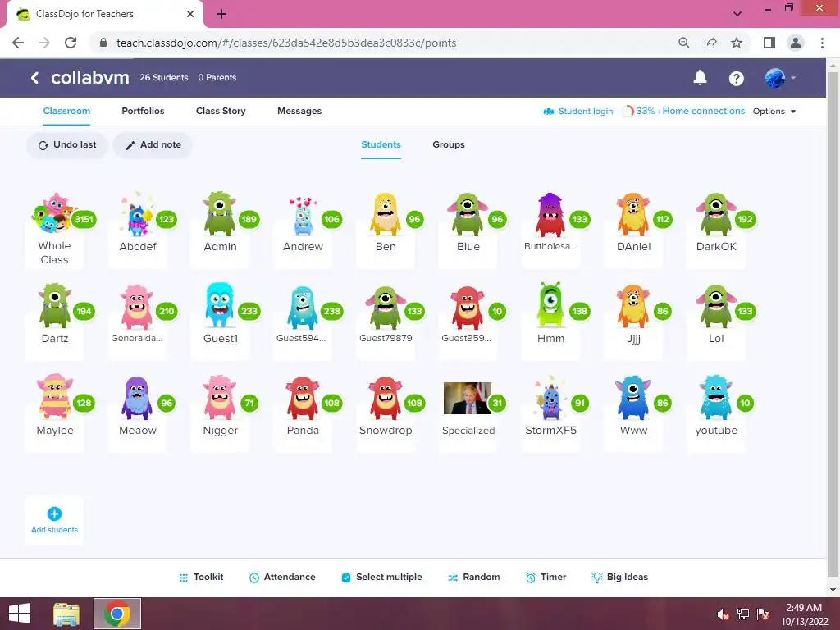Select DAniel's orange monster avatar
Screen dimensions: 840x630
(x=633, y=214)
